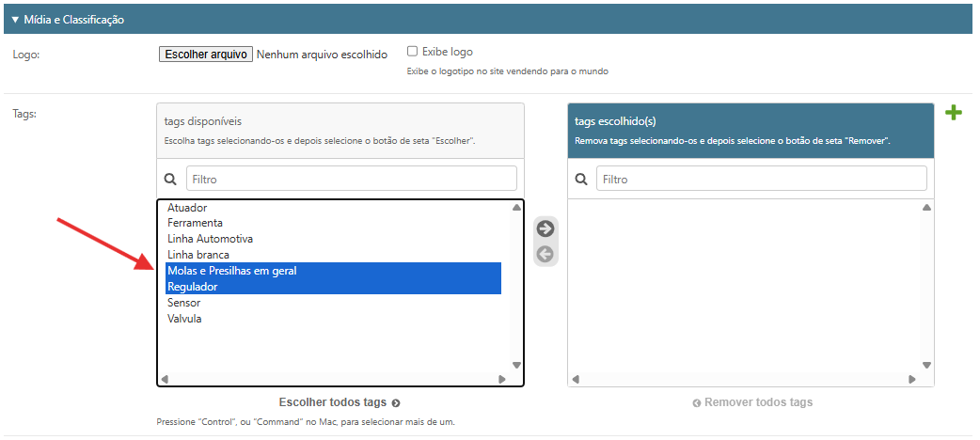The width and height of the screenshot is (980, 440).
Task: Click the available tags search magnifier icon
Action: (170, 179)
